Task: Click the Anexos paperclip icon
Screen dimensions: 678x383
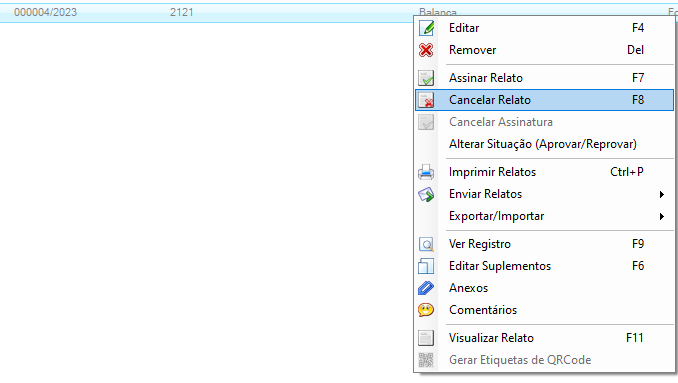Action: pos(426,288)
